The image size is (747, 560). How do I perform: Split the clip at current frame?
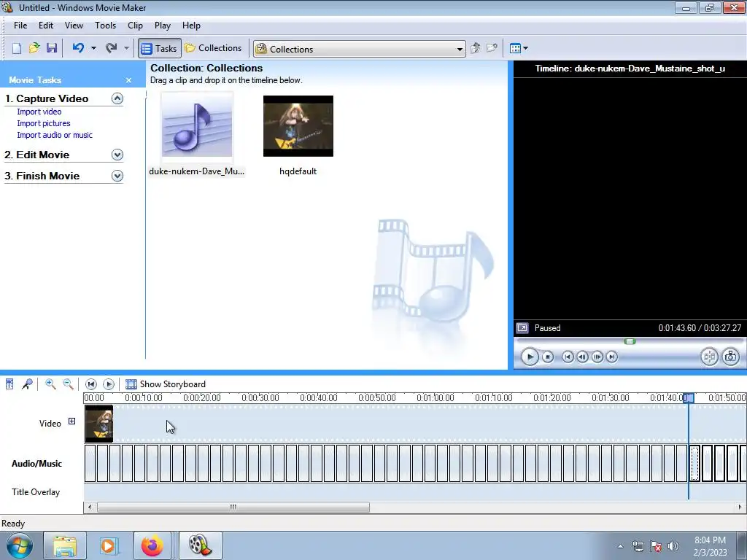(709, 357)
